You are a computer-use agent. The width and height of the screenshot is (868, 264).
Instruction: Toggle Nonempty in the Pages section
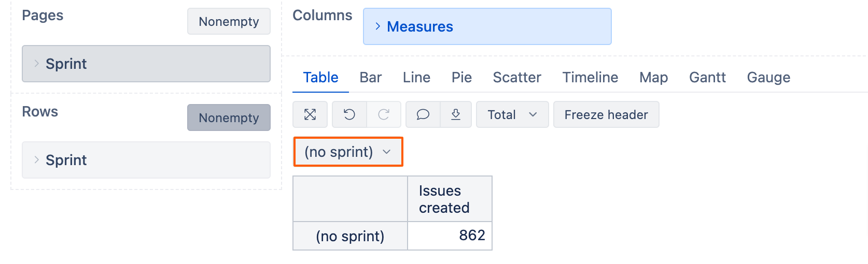[229, 21]
